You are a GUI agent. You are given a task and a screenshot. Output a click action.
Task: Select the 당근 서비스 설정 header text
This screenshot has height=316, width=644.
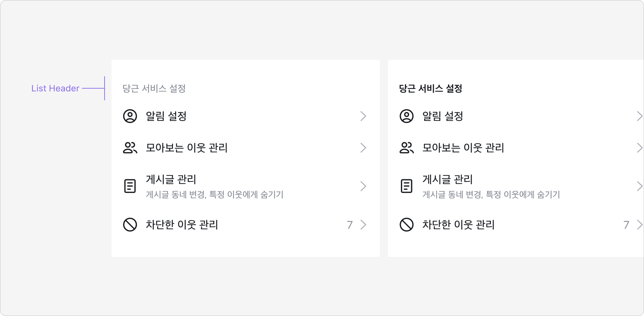point(154,88)
